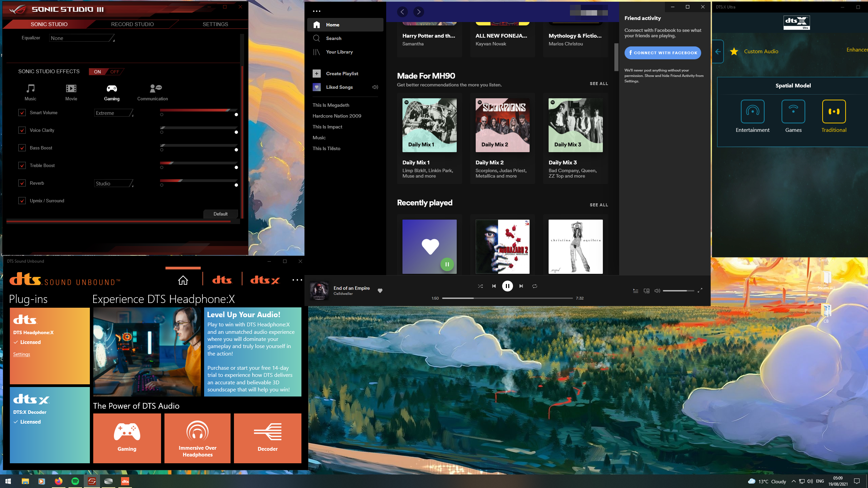Open Spotify play queue
Image resolution: width=868 pixels, height=488 pixels.
click(x=636, y=291)
